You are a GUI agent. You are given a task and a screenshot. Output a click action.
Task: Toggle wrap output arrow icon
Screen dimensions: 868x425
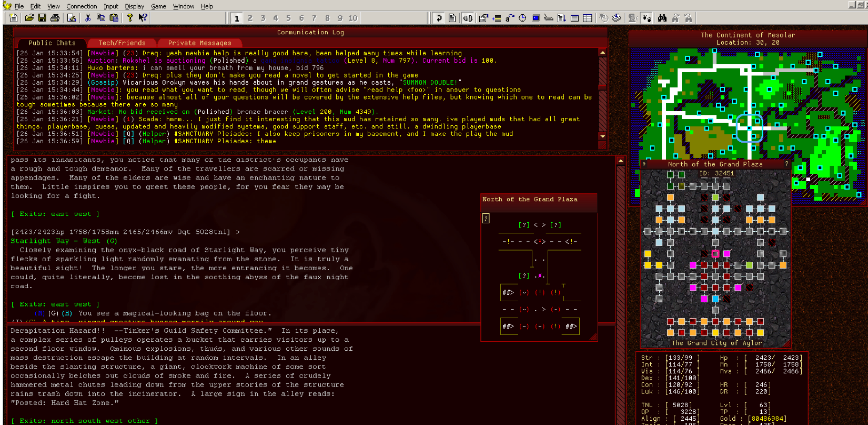tap(439, 18)
